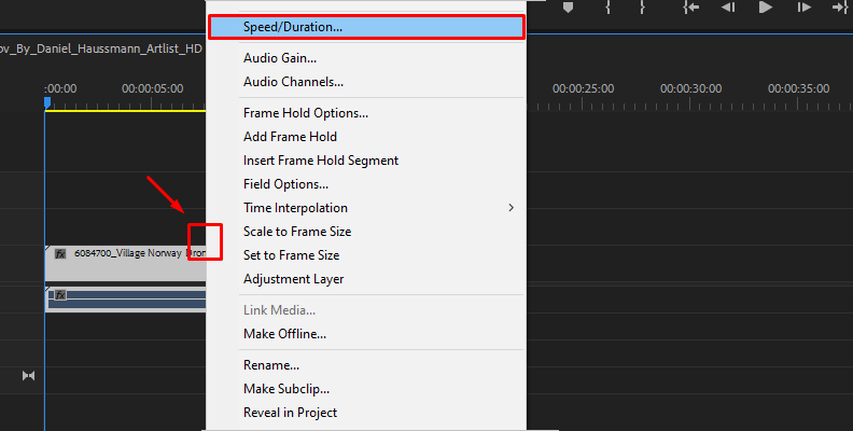
Task: Select the 6084700_Village Norway video clip
Action: pos(126,263)
